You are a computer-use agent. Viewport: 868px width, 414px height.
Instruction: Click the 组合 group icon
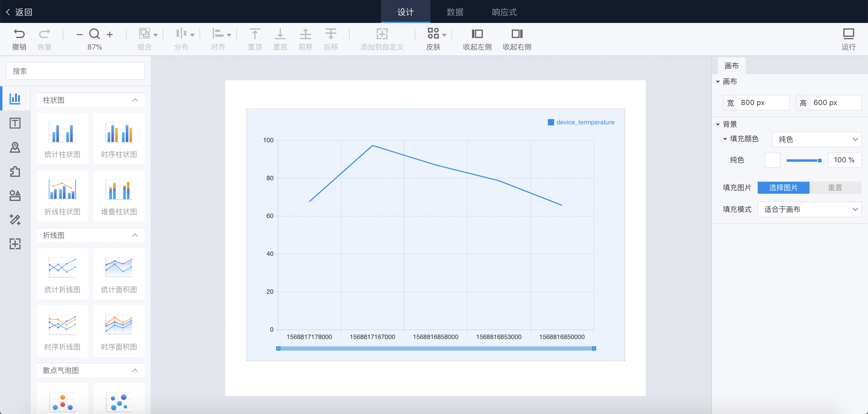point(145,33)
